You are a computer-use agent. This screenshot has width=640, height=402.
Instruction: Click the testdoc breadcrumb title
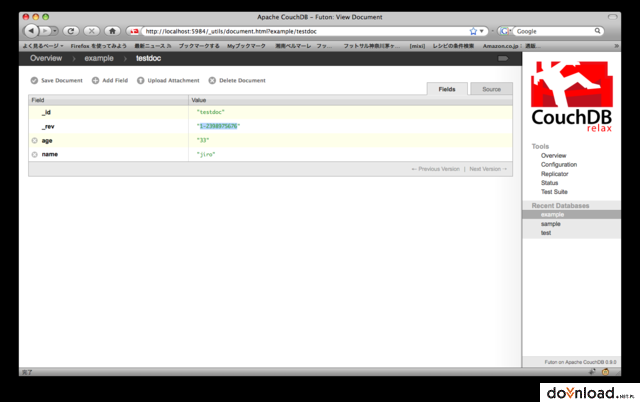pyautogui.click(x=148, y=58)
